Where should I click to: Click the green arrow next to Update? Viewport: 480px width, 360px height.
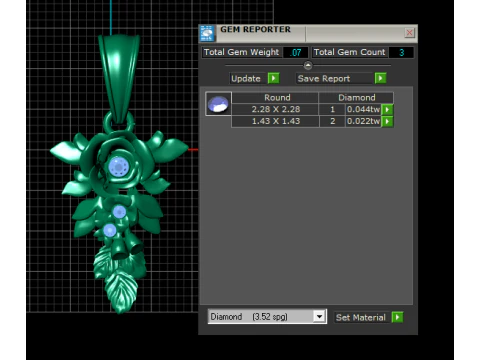click(x=273, y=78)
